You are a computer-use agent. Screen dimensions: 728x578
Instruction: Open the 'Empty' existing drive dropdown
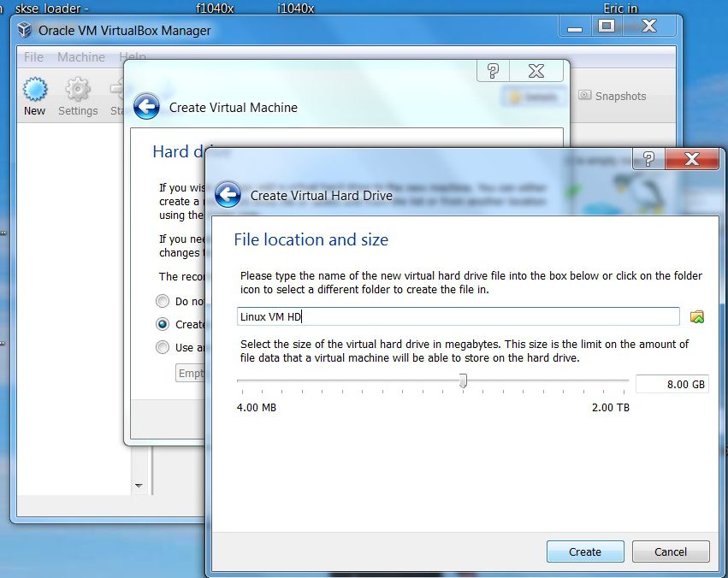coord(190,374)
